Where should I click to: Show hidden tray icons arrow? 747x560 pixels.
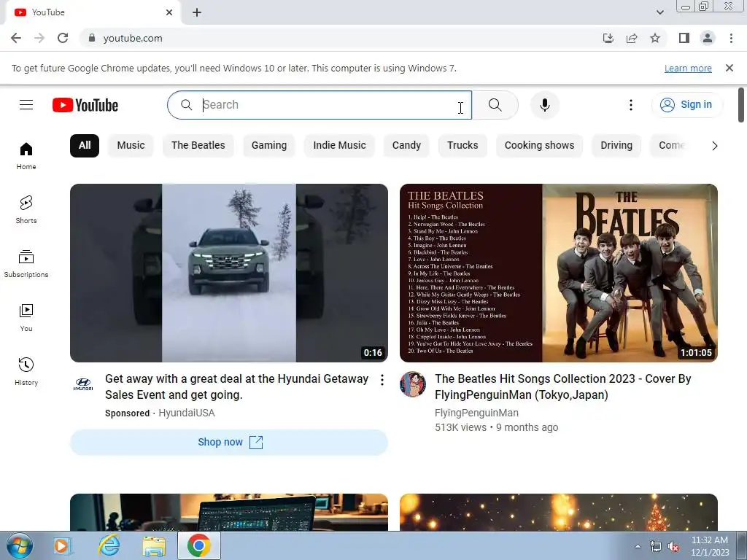pos(638,546)
